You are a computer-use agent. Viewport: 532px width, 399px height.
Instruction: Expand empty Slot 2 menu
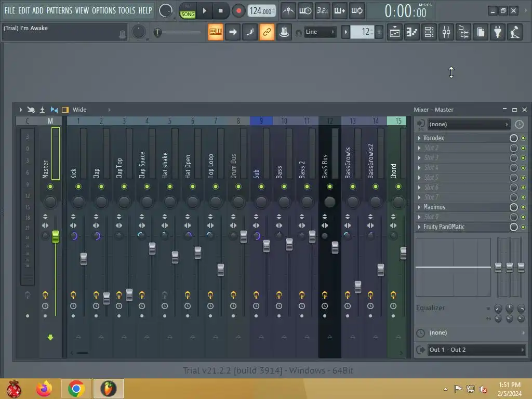pos(419,148)
